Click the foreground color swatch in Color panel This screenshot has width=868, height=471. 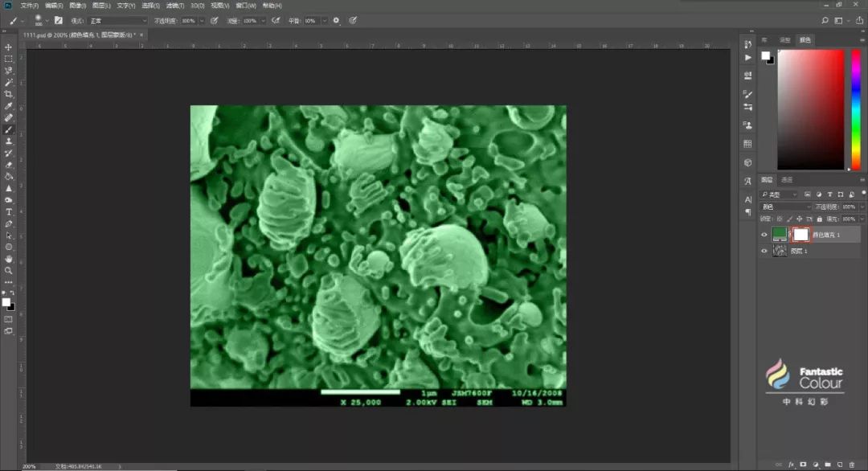click(766, 55)
